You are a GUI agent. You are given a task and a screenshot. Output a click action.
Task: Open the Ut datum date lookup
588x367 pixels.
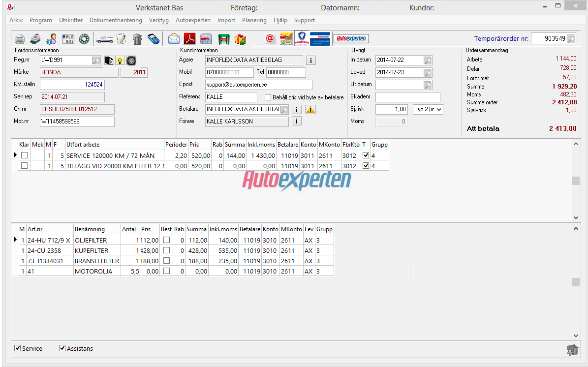tap(428, 85)
